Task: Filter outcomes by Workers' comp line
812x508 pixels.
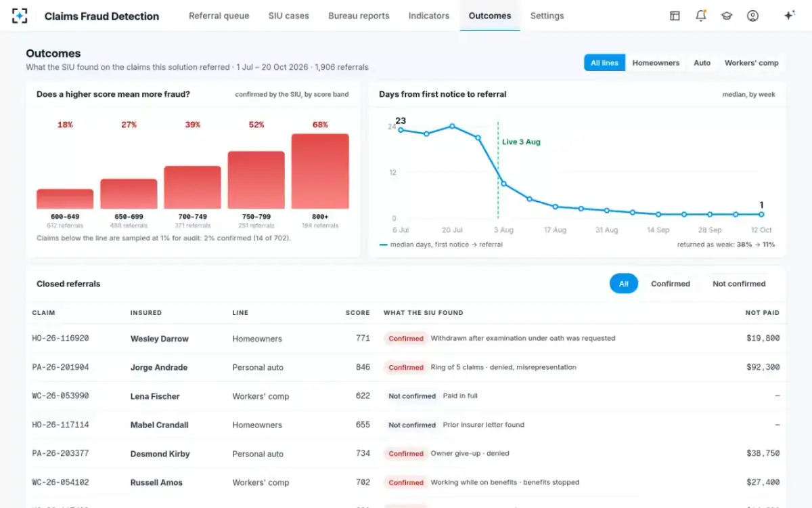Action: click(752, 63)
